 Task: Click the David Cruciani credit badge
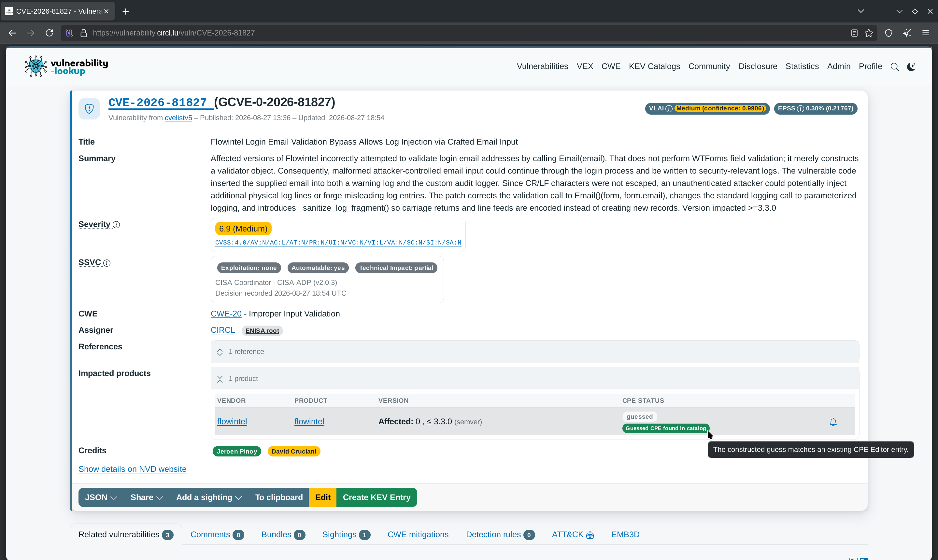[294, 452]
